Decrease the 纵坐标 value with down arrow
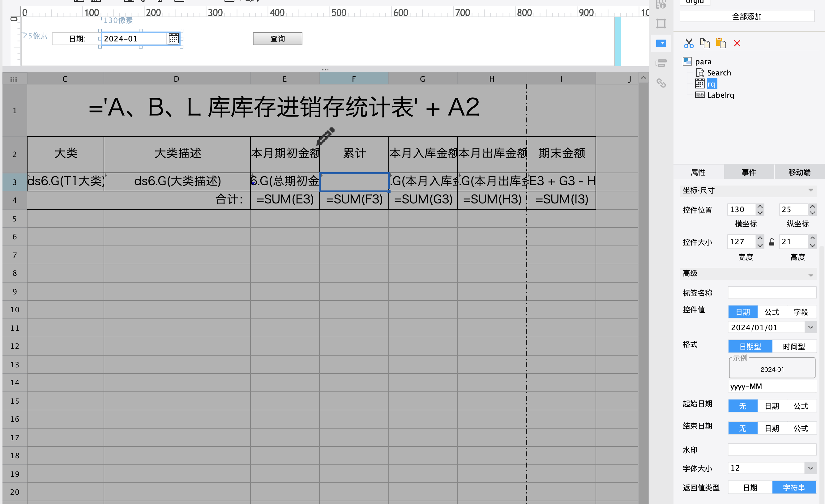This screenshot has width=825, height=504. pos(813,213)
